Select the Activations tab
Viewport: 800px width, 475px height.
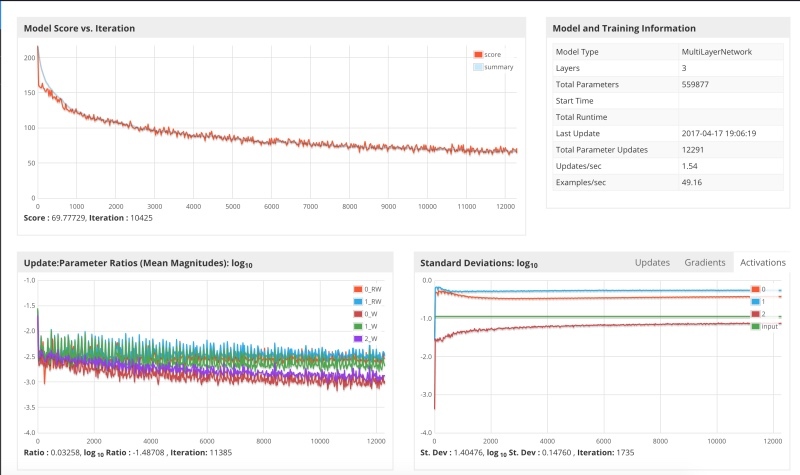click(763, 262)
